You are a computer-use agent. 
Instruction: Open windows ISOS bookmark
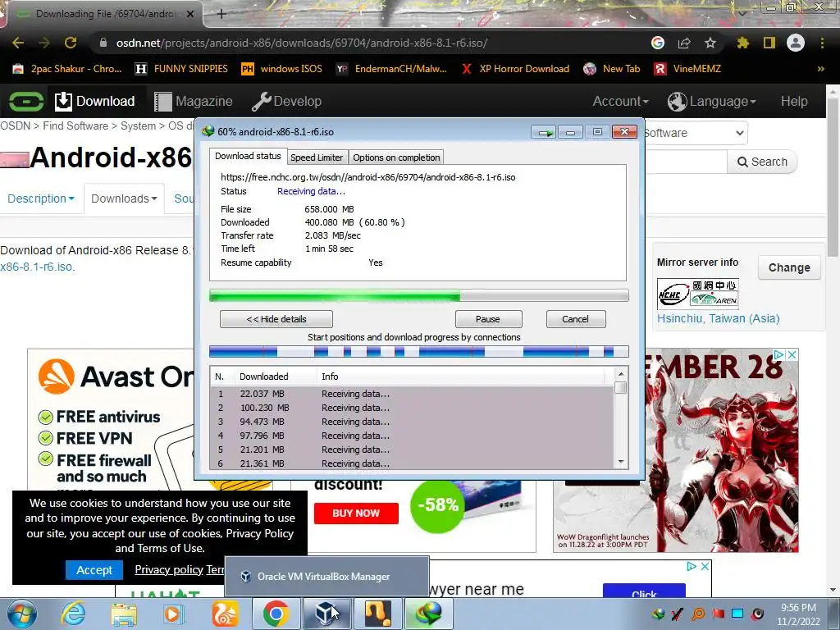(x=282, y=69)
